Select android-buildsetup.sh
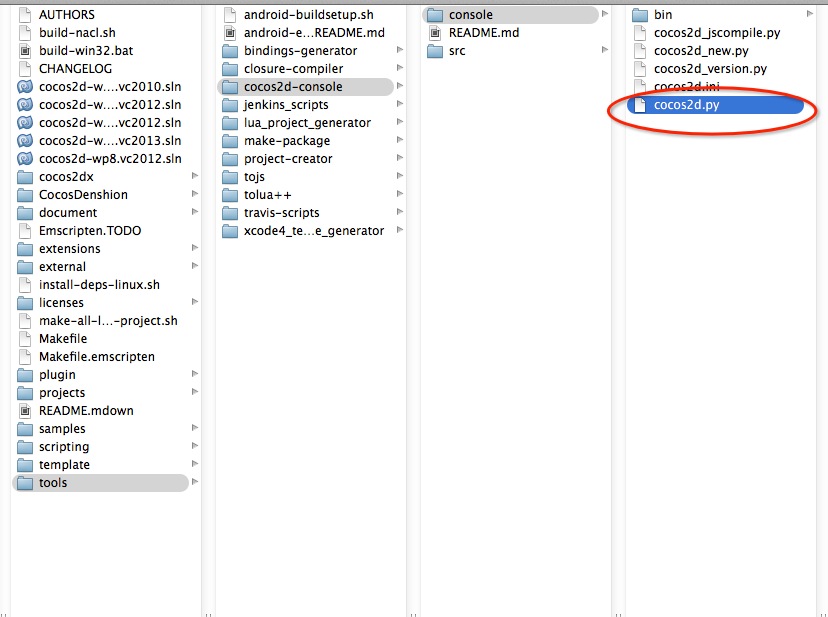The image size is (828, 617). click(308, 15)
